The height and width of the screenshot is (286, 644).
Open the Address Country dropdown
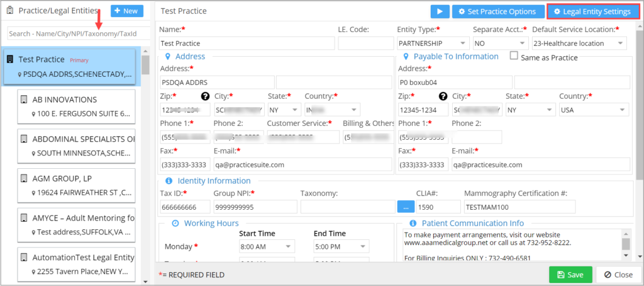click(332, 110)
